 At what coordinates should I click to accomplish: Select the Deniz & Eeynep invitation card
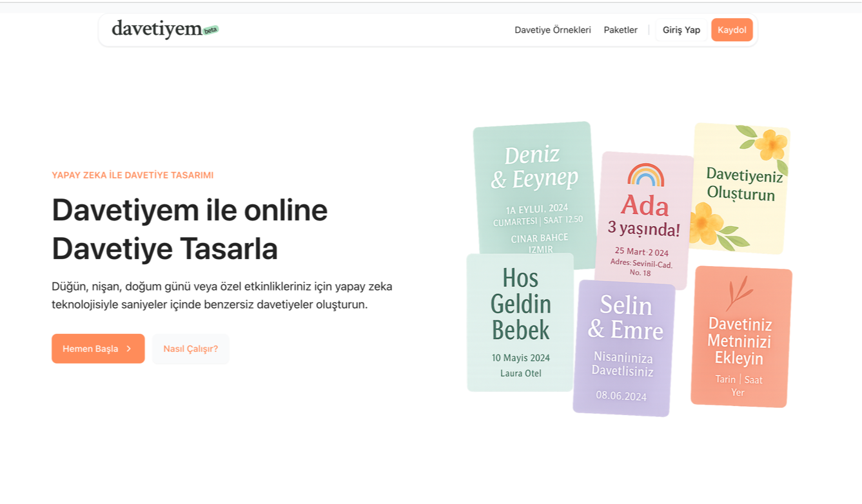534,193
